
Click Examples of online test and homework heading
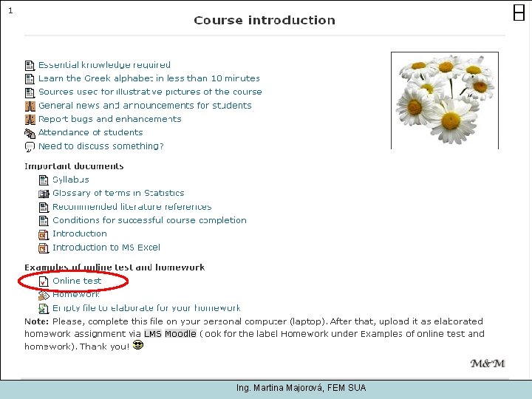[x=115, y=267]
